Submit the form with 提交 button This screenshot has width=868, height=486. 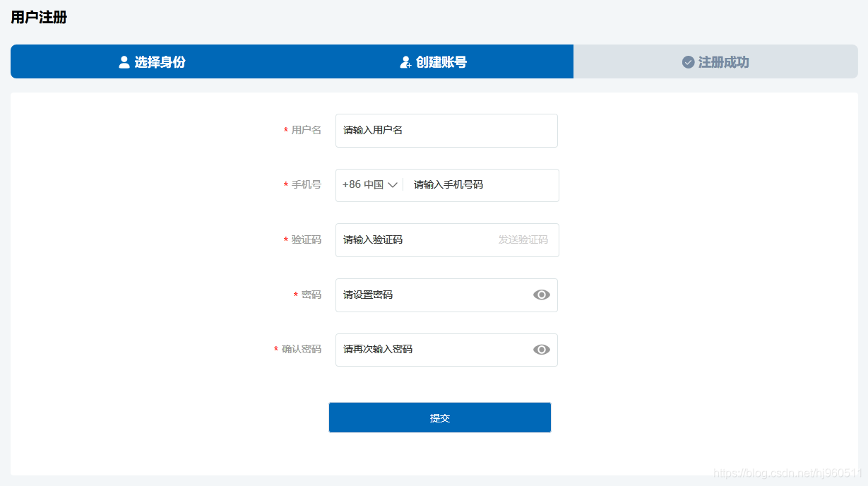coord(439,417)
